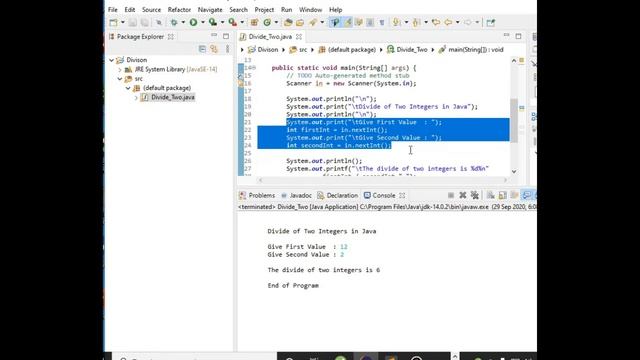Collapse the Divison project tree node
The image size is (640, 360).
(111, 60)
